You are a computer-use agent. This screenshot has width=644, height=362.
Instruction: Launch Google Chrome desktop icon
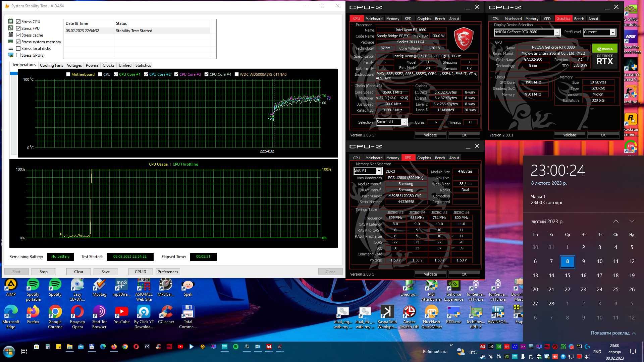click(55, 317)
